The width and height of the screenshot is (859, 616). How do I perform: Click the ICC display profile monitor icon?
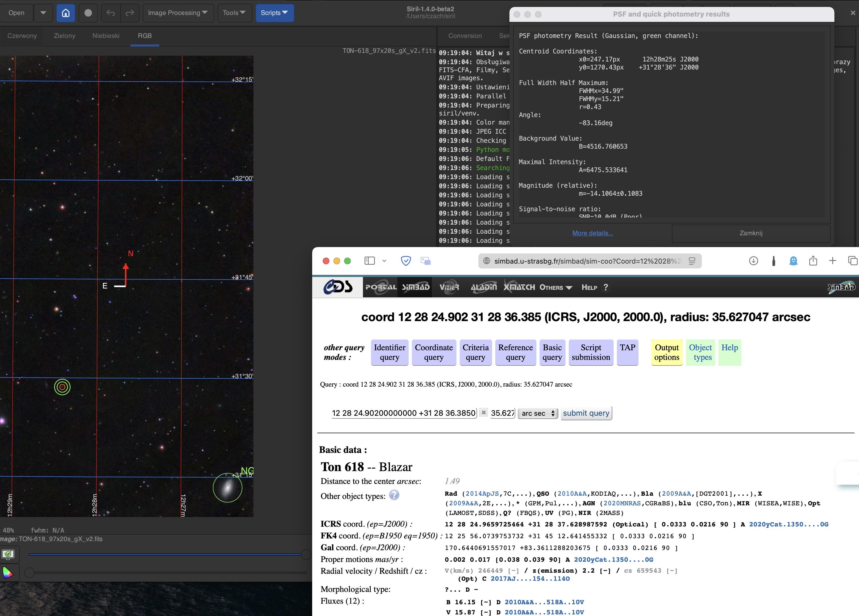[x=8, y=555]
